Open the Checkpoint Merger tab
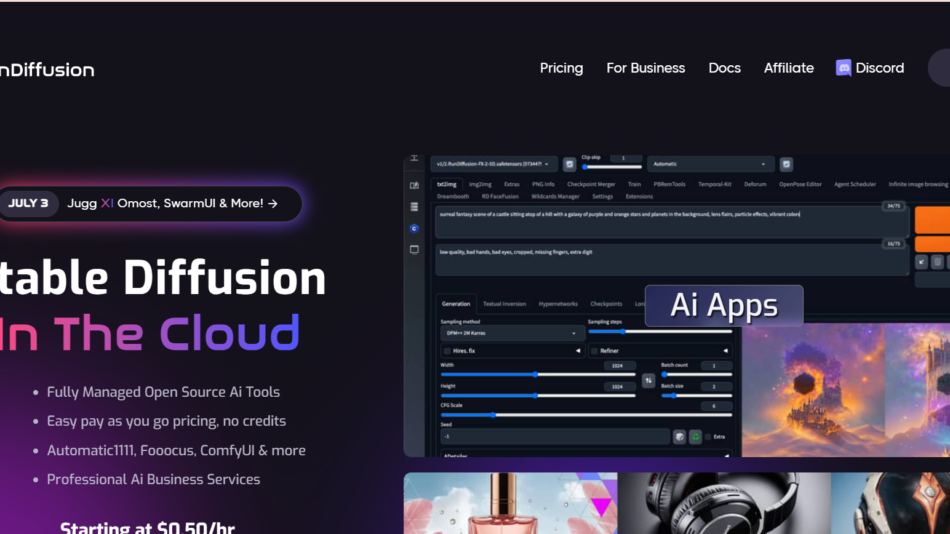Screen dimensions: 950x534 coord(591,184)
